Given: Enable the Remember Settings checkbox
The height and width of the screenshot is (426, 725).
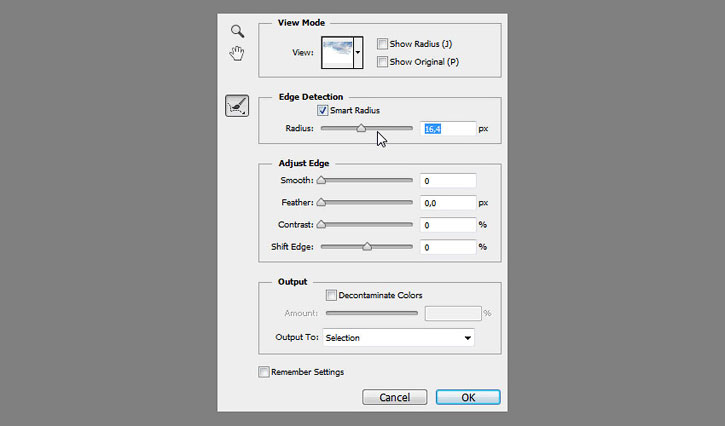Looking at the screenshot, I should (x=264, y=372).
